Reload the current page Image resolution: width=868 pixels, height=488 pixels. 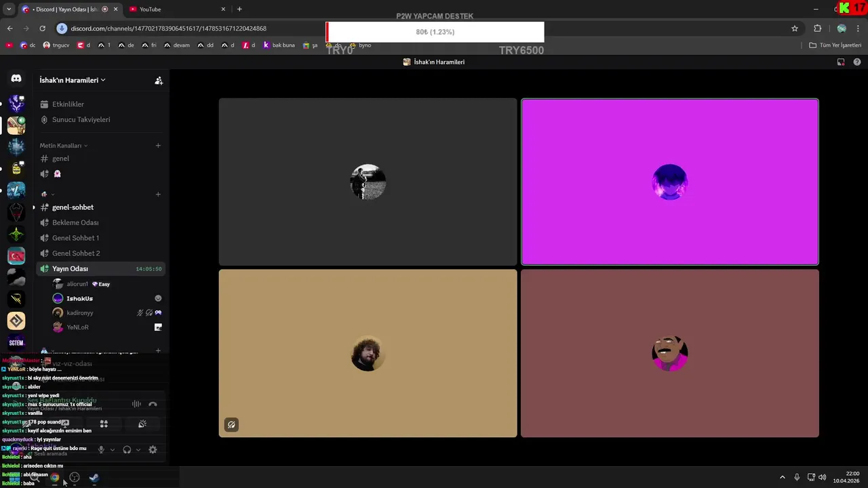[42, 28]
